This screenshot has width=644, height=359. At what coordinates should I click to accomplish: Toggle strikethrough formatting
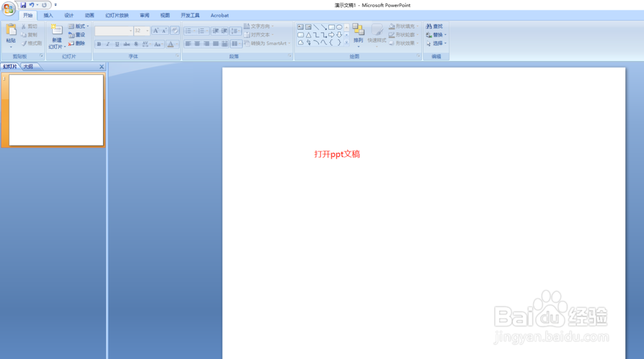[x=126, y=44]
